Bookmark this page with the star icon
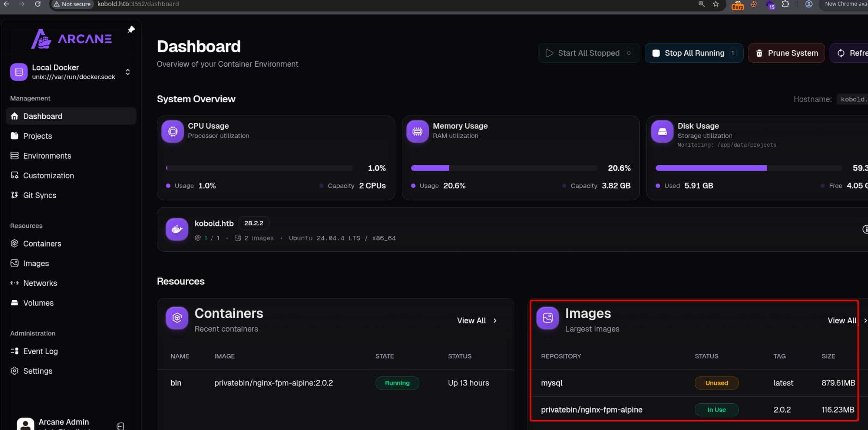Image resolution: width=868 pixels, height=430 pixels. (x=716, y=4)
